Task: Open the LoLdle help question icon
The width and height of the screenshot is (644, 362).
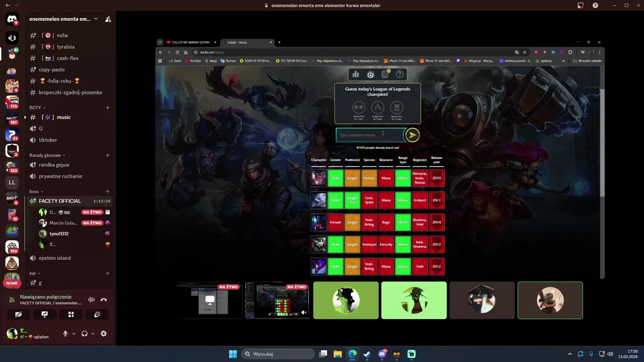Action: pyautogui.click(x=399, y=74)
